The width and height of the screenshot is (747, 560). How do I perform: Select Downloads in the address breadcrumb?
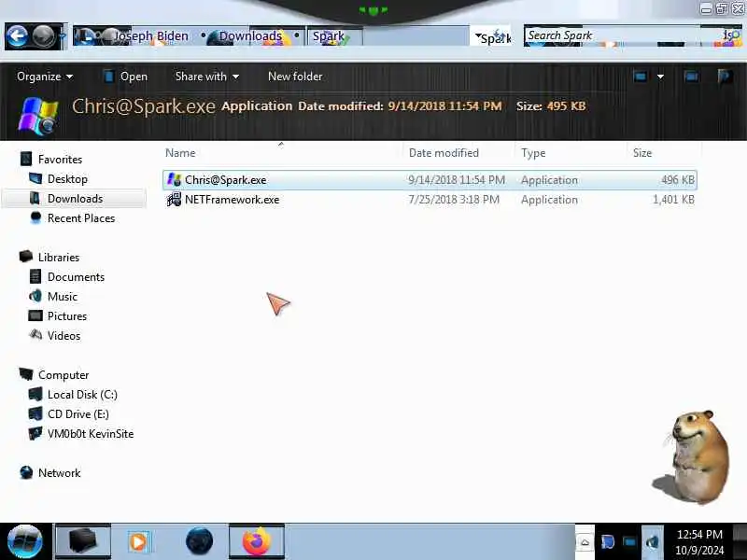tap(250, 36)
